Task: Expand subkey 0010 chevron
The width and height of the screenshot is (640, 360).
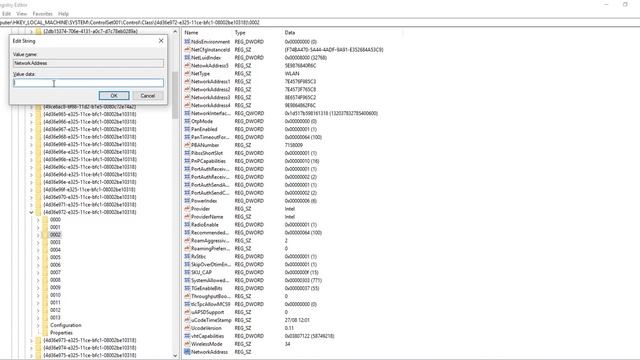Action: click(x=38, y=295)
